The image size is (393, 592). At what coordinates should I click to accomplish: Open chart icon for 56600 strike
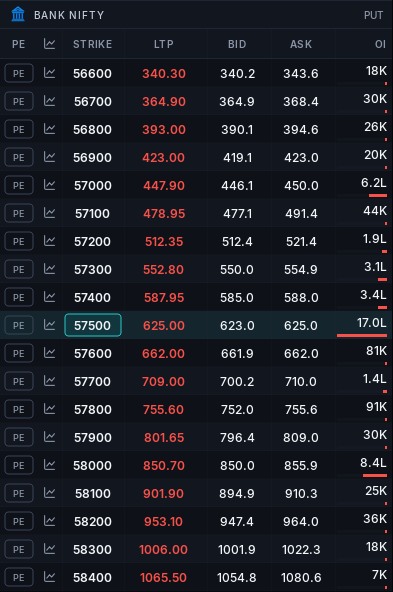pyautogui.click(x=49, y=73)
